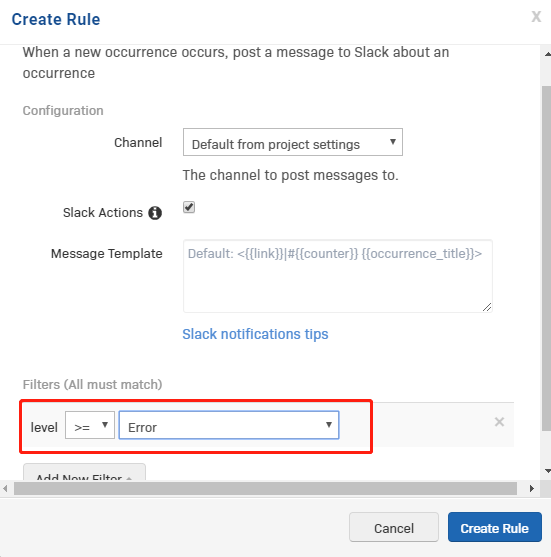Click the Cancel button
Image resolution: width=551 pixels, height=557 pixels.
pos(394,527)
